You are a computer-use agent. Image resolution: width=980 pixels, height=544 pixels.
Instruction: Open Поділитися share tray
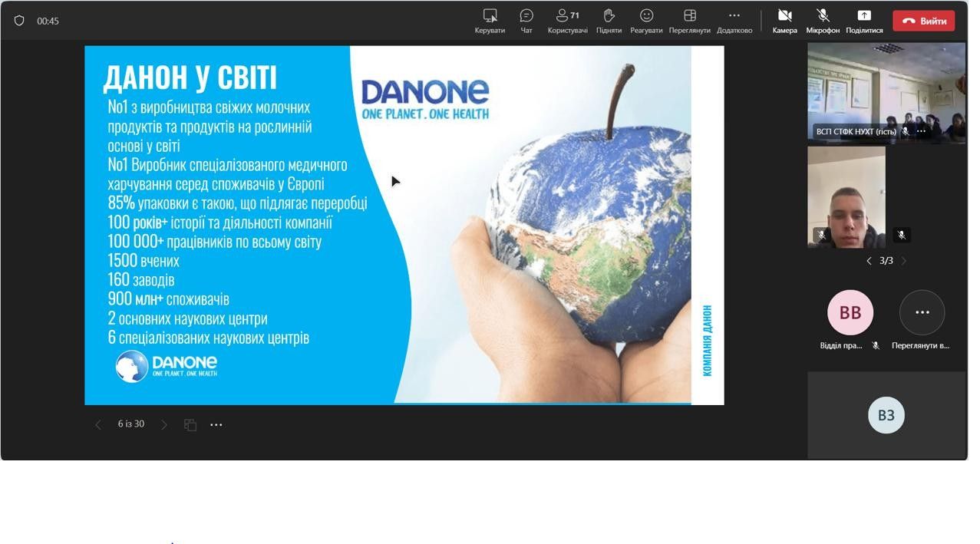click(864, 21)
